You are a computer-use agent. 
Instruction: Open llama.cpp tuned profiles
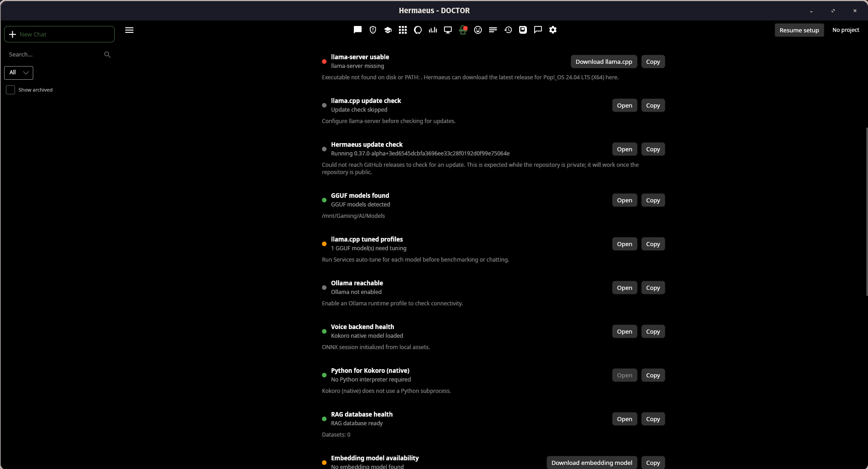[x=624, y=244]
